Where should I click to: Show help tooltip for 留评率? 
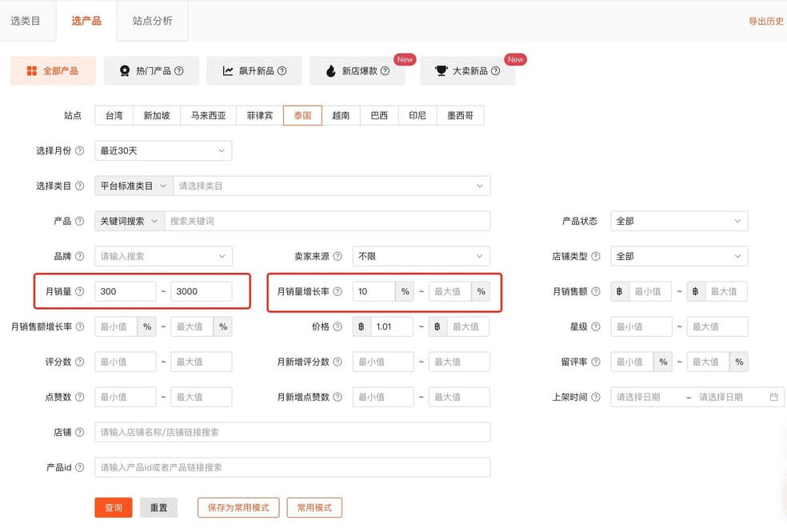tap(595, 362)
